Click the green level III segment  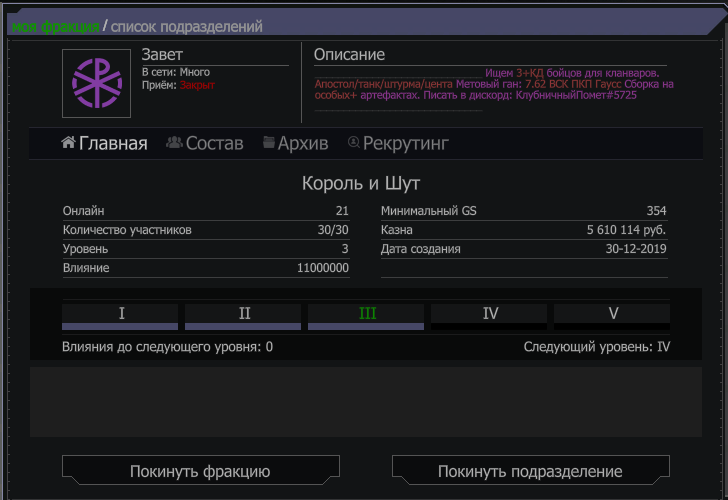coord(366,316)
